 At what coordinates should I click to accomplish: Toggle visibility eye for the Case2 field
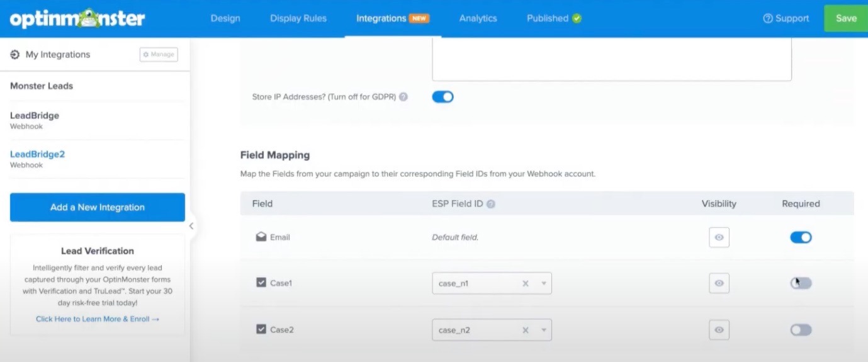click(x=719, y=330)
